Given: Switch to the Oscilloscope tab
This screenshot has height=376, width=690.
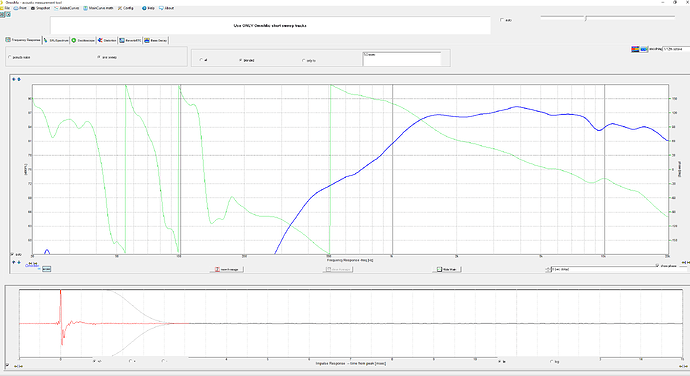Looking at the screenshot, I should (x=83, y=40).
